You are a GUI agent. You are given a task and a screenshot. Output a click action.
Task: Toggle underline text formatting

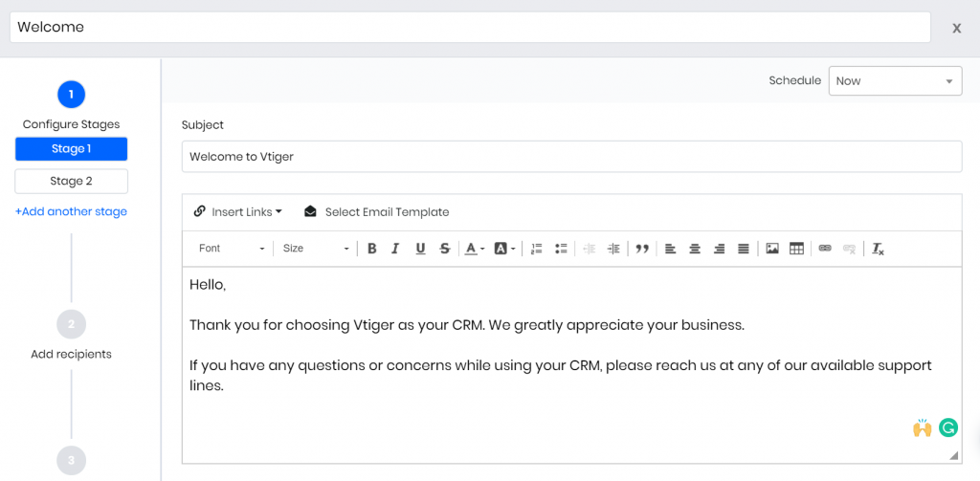(420, 249)
